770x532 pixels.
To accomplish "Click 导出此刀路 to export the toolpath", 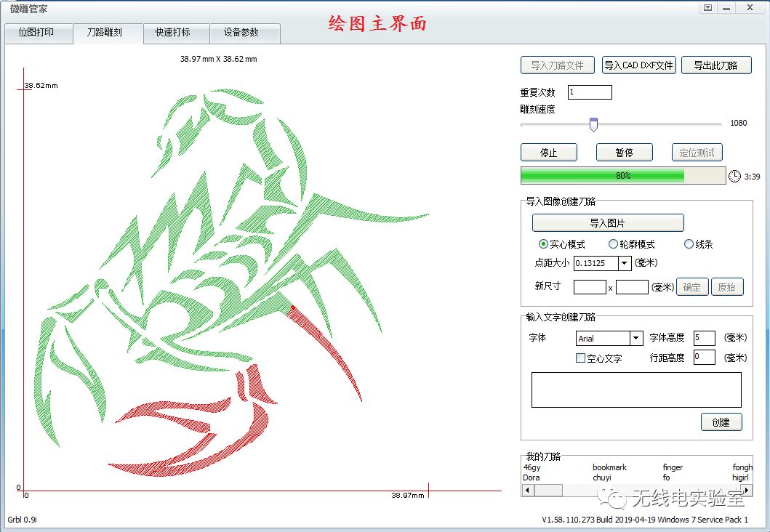I will coord(716,65).
